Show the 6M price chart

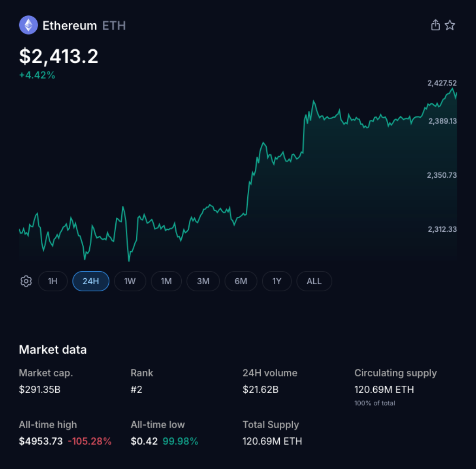[x=240, y=281]
